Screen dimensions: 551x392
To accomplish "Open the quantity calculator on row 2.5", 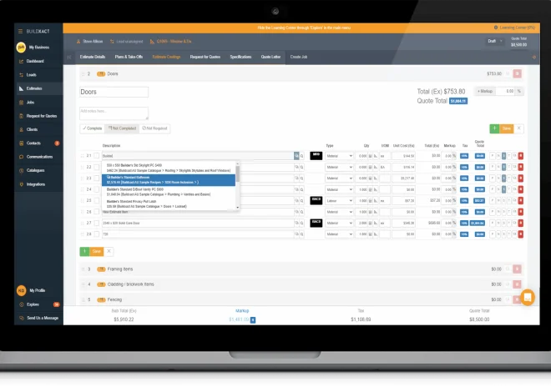I will click(370, 201).
